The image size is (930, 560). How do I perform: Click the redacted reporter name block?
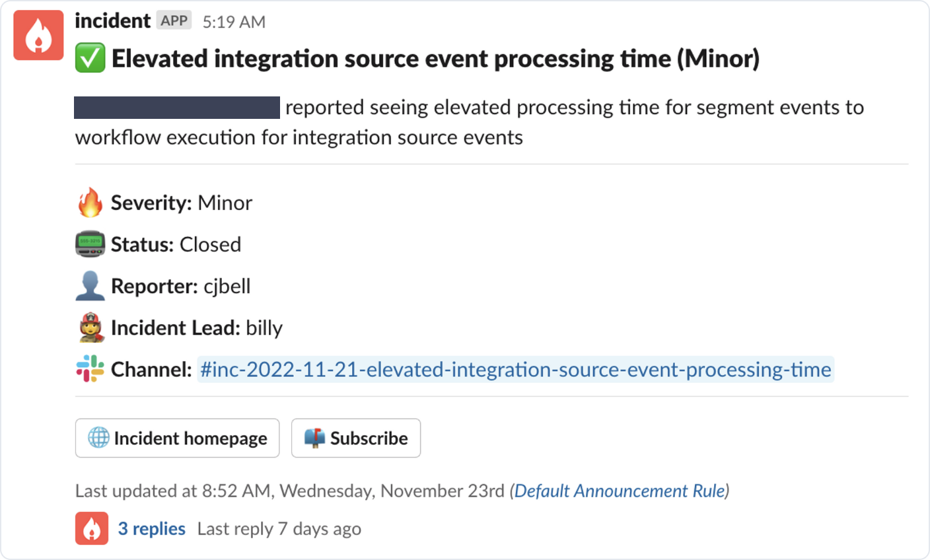click(x=177, y=108)
